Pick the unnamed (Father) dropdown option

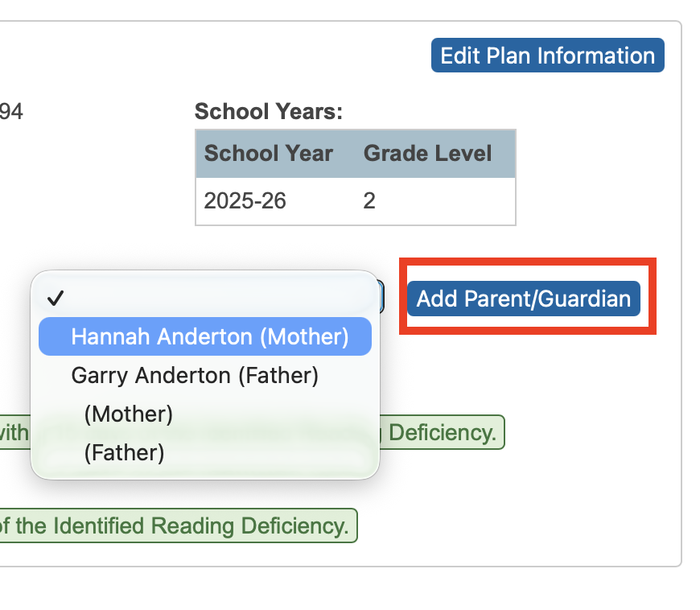pos(124,453)
